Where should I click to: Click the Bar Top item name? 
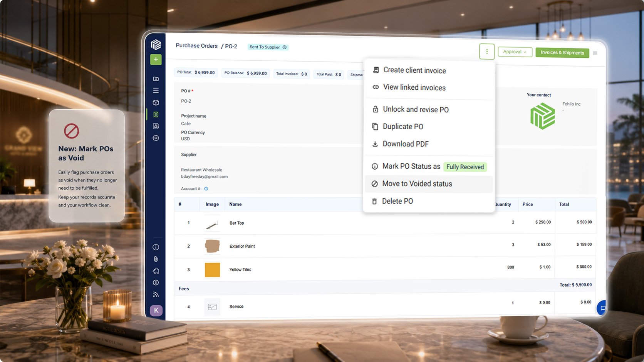pyautogui.click(x=236, y=223)
